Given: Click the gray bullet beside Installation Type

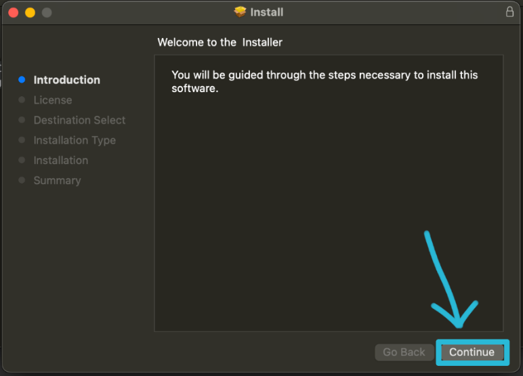Looking at the screenshot, I should click(x=22, y=140).
